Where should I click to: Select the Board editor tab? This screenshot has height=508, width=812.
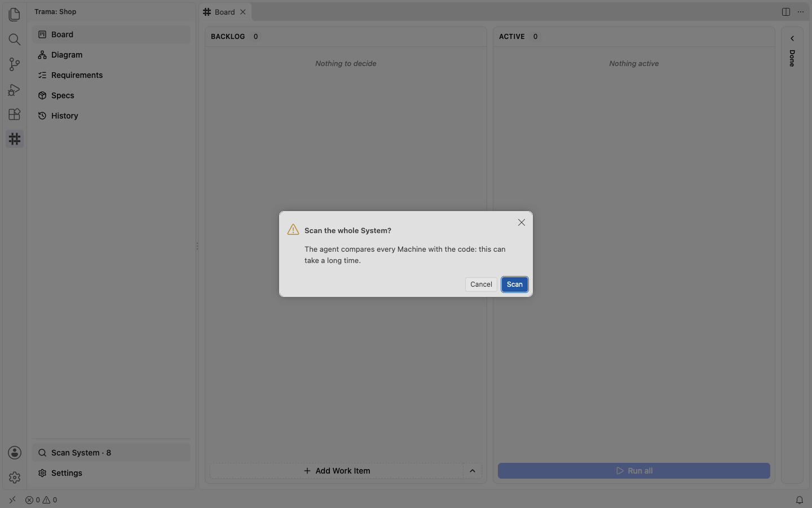pos(224,12)
